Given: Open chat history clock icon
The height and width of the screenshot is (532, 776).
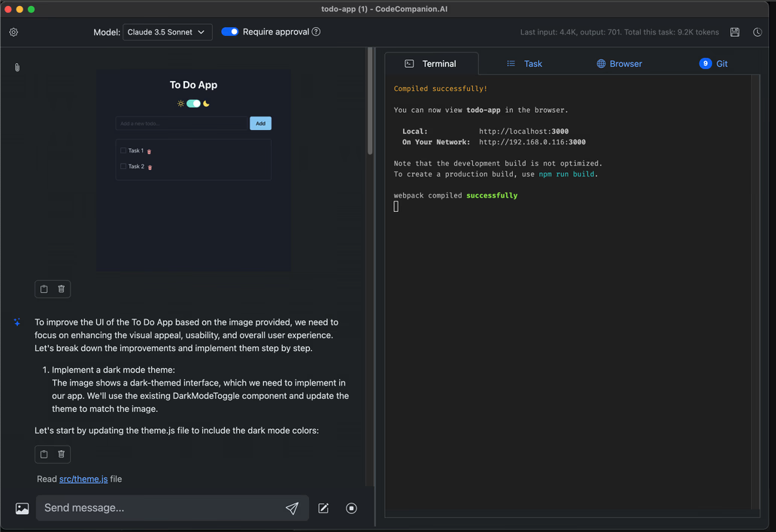Looking at the screenshot, I should pos(757,32).
